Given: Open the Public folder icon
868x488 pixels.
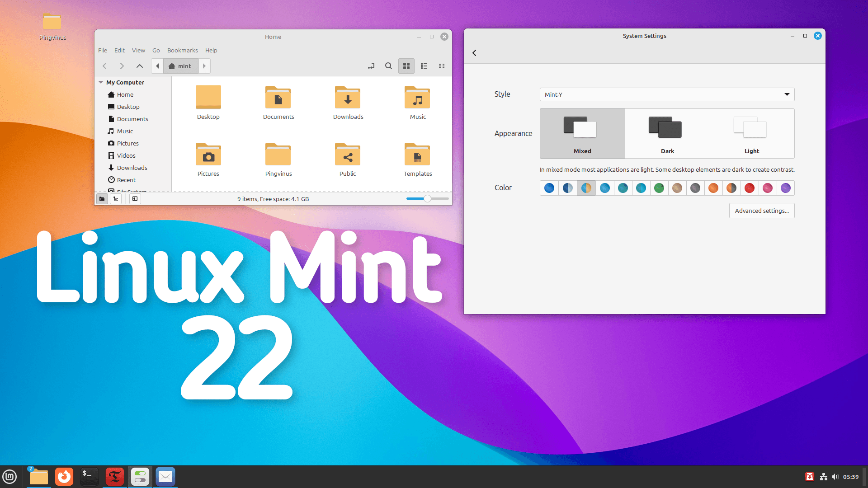Looking at the screenshot, I should pyautogui.click(x=348, y=159).
